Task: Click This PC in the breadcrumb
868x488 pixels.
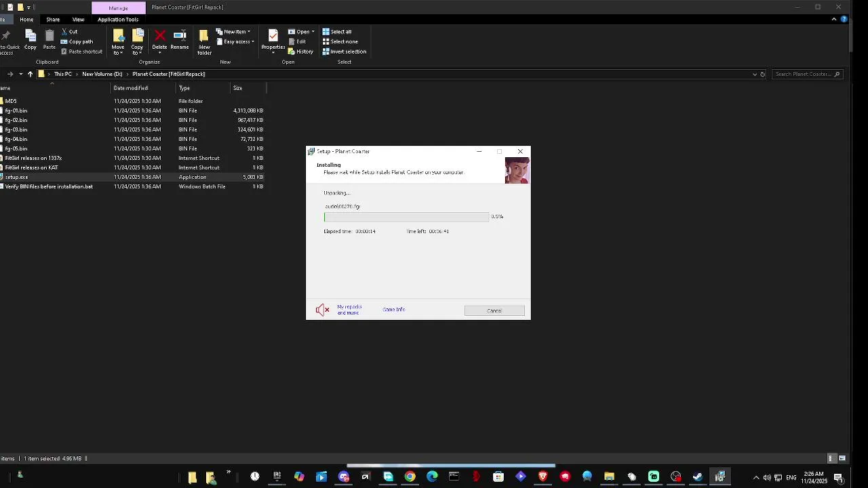Action: click(x=63, y=74)
